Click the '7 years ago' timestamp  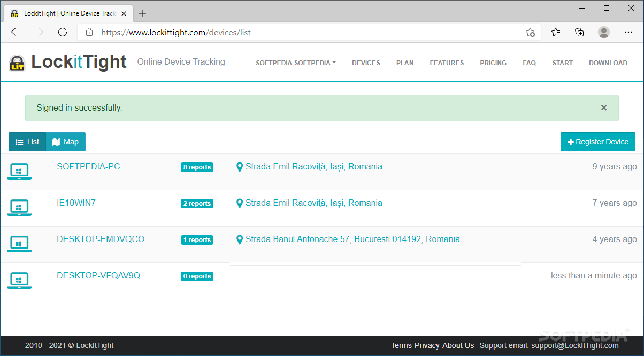pyautogui.click(x=615, y=203)
